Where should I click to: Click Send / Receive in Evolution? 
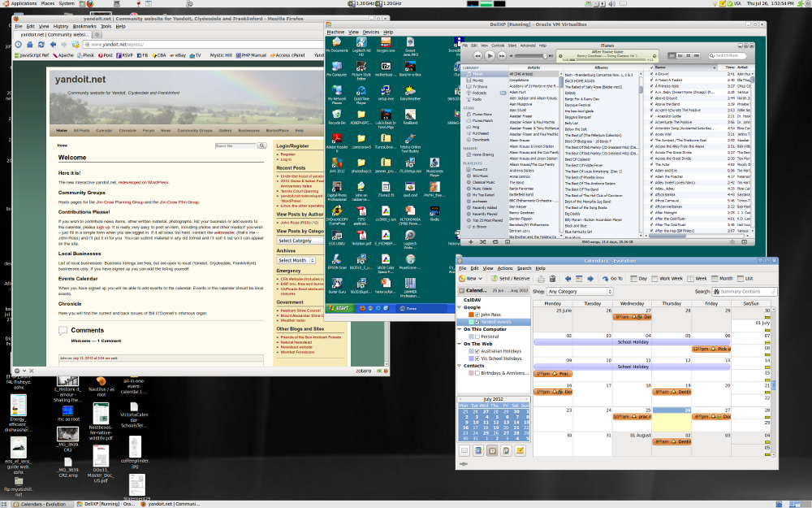click(x=510, y=278)
